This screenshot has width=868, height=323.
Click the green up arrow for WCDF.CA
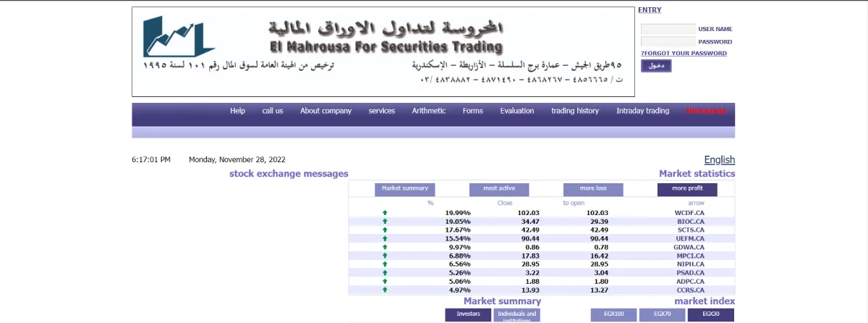tap(385, 213)
